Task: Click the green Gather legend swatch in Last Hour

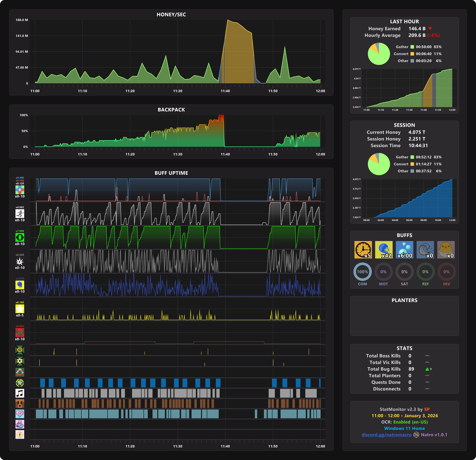Action: point(412,47)
